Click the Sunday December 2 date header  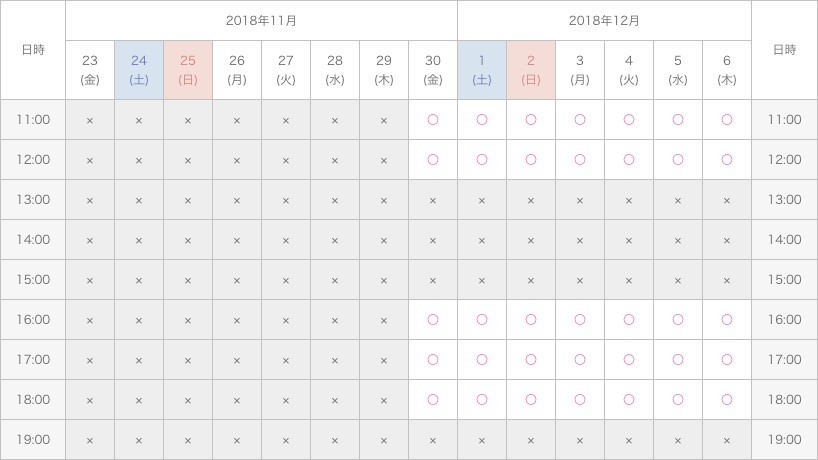pyautogui.click(x=531, y=70)
